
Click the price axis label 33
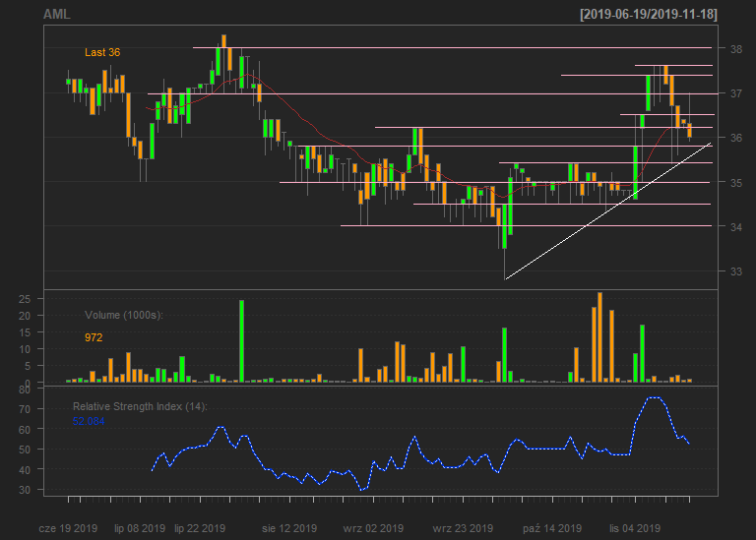pyautogui.click(x=736, y=271)
